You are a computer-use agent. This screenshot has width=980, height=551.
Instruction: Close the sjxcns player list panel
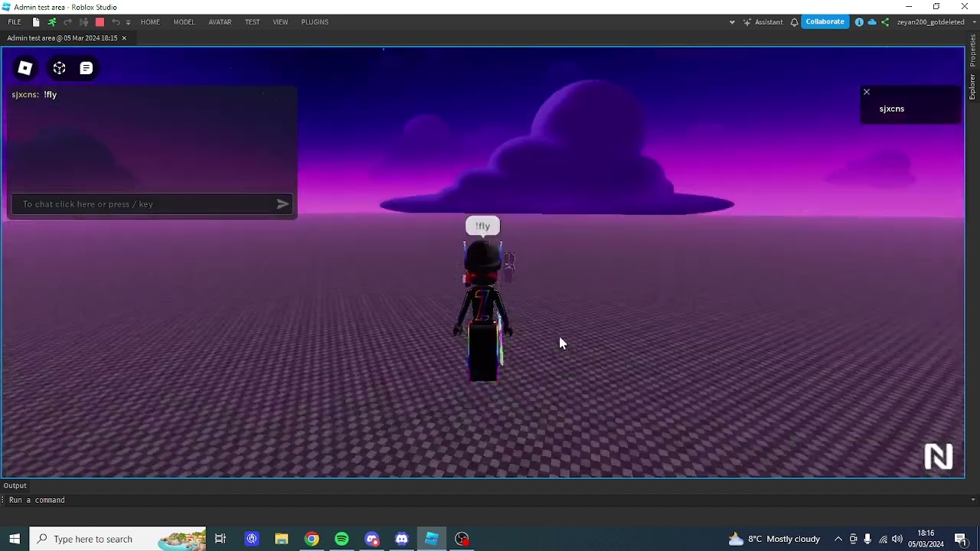pos(867,92)
